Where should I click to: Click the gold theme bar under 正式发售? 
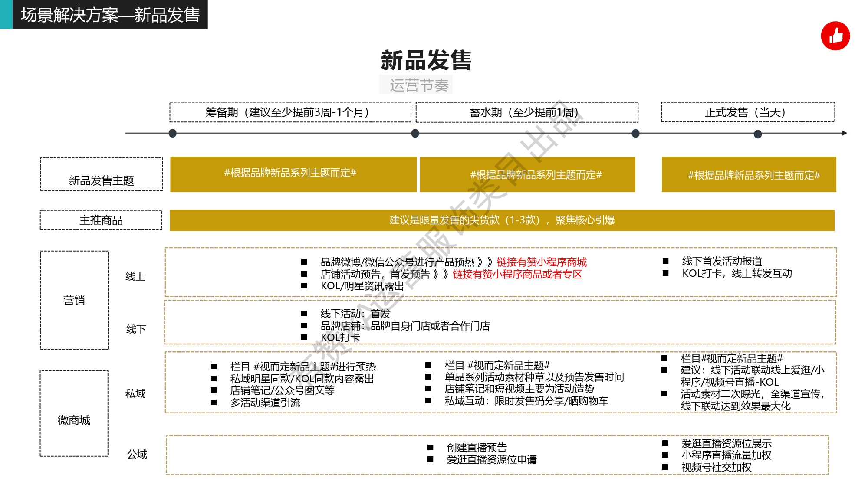point(749,174)
